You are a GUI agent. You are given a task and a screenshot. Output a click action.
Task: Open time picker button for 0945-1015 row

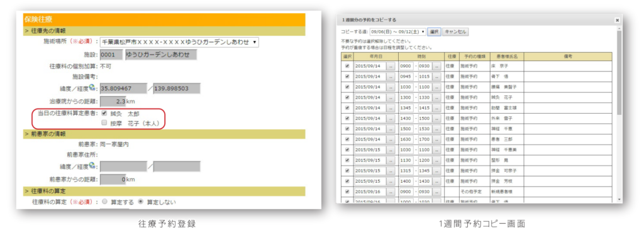tap(436, 76)
